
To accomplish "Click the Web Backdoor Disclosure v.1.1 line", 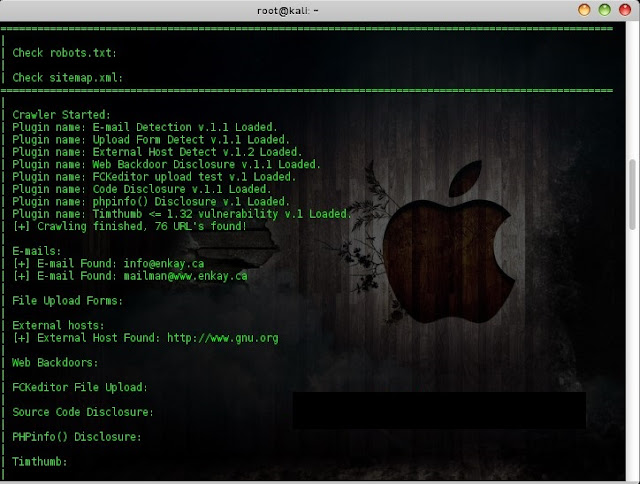I will [x=166, y=164].
